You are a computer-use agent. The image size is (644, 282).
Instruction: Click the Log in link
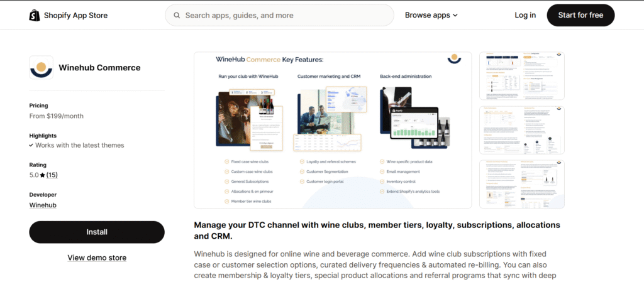coord(525,15)
